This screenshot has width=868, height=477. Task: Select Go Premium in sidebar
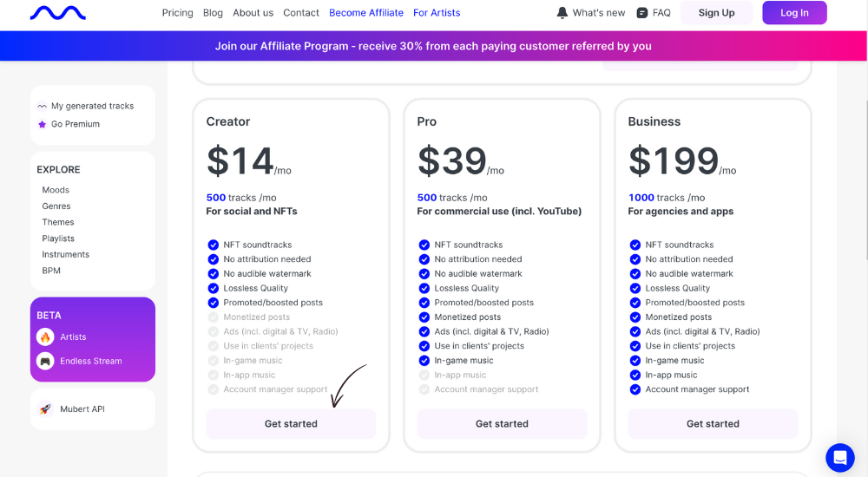coord(76,124)
